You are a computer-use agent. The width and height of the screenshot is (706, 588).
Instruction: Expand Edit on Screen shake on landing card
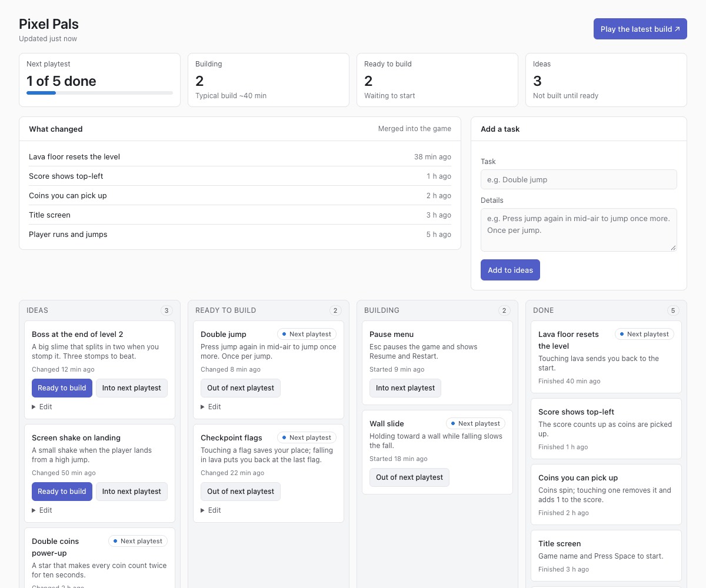tap(42, 510)
